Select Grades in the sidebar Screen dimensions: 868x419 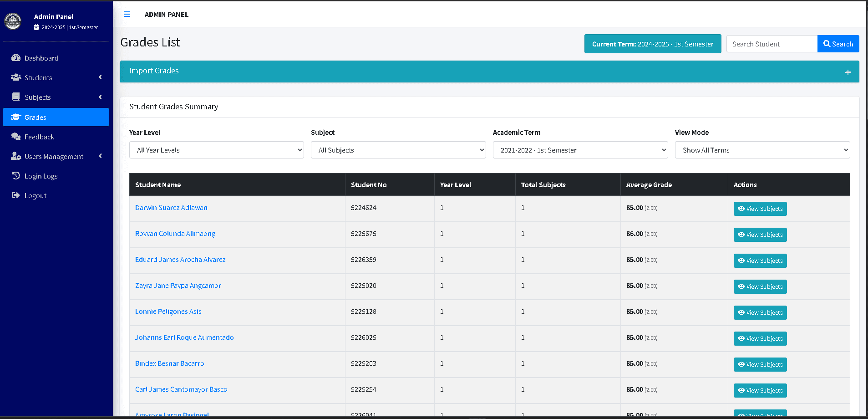point(56,117)
